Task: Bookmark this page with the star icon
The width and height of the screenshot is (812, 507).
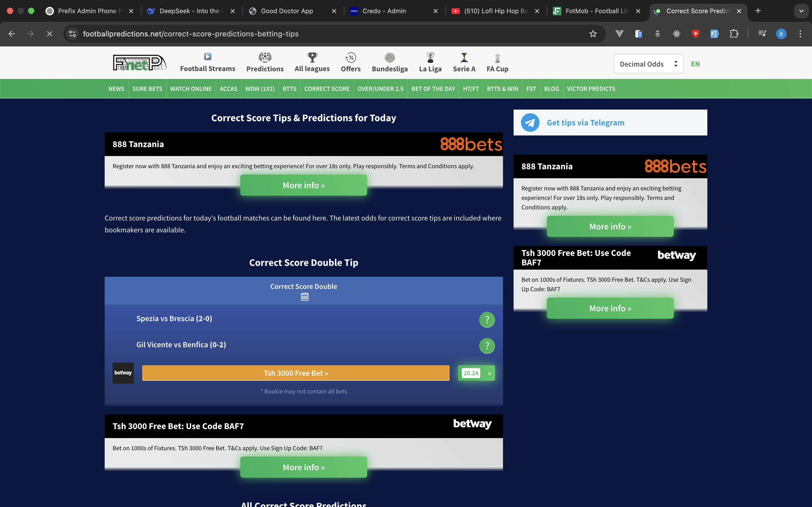Action: [593, 34]
